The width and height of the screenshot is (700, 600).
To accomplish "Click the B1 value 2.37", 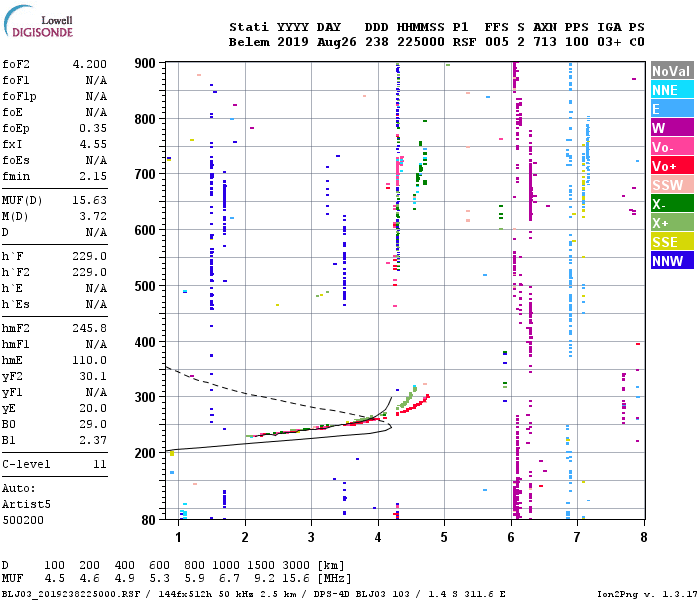I will click(x=93, y=440).
